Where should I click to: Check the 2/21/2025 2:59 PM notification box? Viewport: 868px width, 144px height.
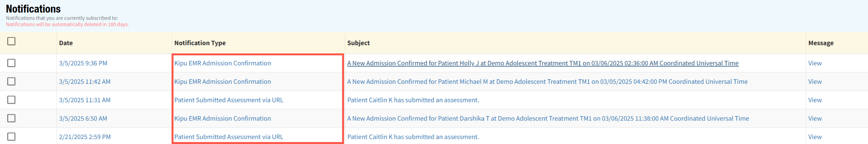pos(12,137)
